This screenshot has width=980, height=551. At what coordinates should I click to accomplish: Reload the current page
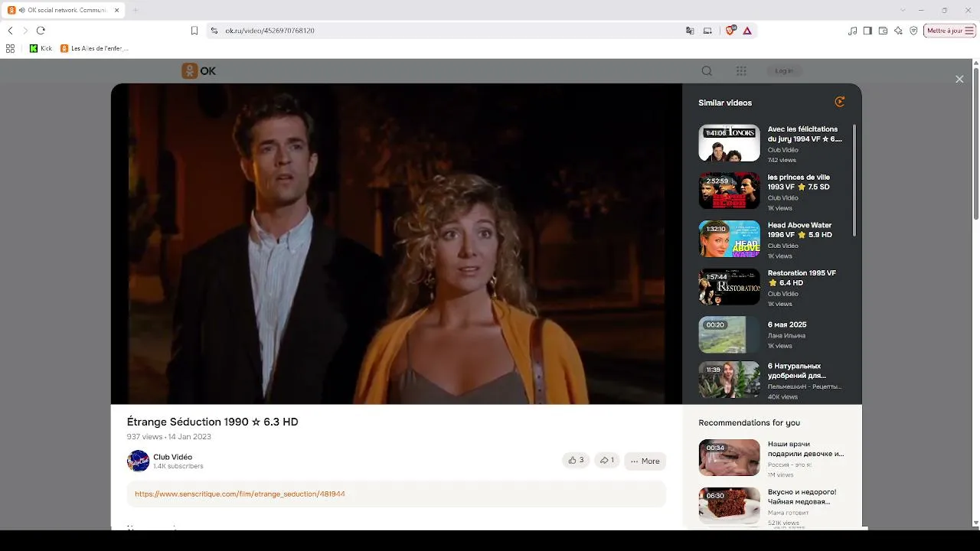tap(41, 31)
